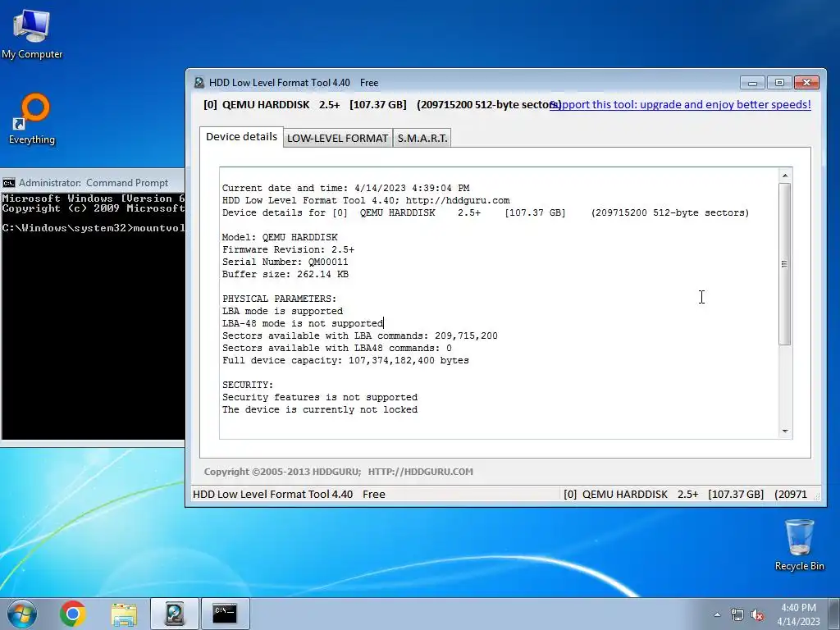The image size is (840, 630).
Task: Click the mountvol command line in Command Prompt
Action: [94, 228]
